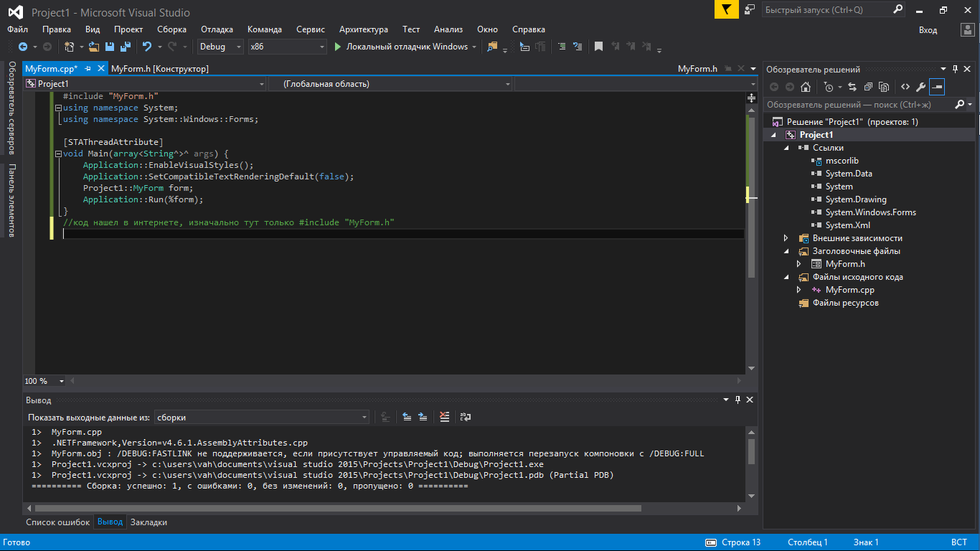
Task: Click the Solution Explorer Home icon
Action: pos(806,87)
